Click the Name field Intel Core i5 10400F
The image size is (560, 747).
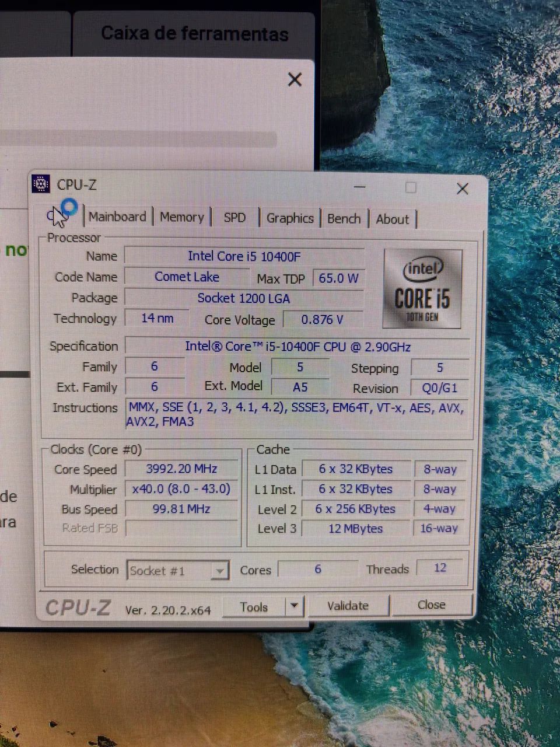(244, 256)
